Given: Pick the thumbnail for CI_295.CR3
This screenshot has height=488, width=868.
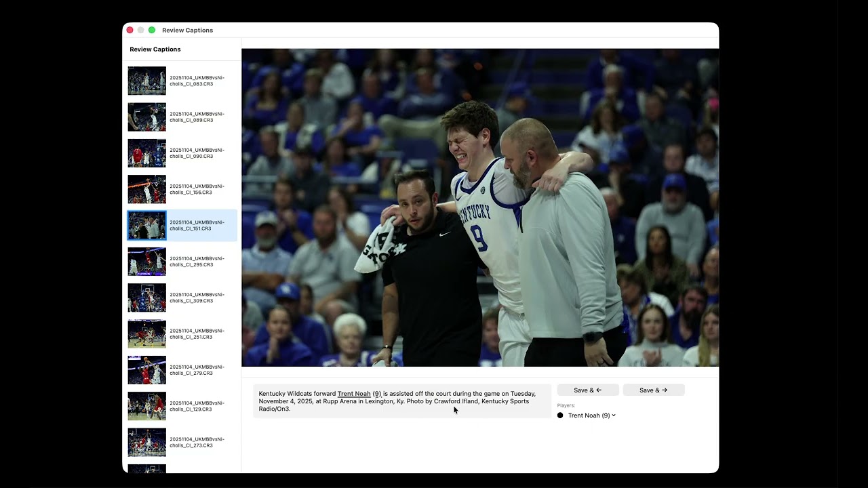Looking at the screenshot, I should click(x=147, y=262).
